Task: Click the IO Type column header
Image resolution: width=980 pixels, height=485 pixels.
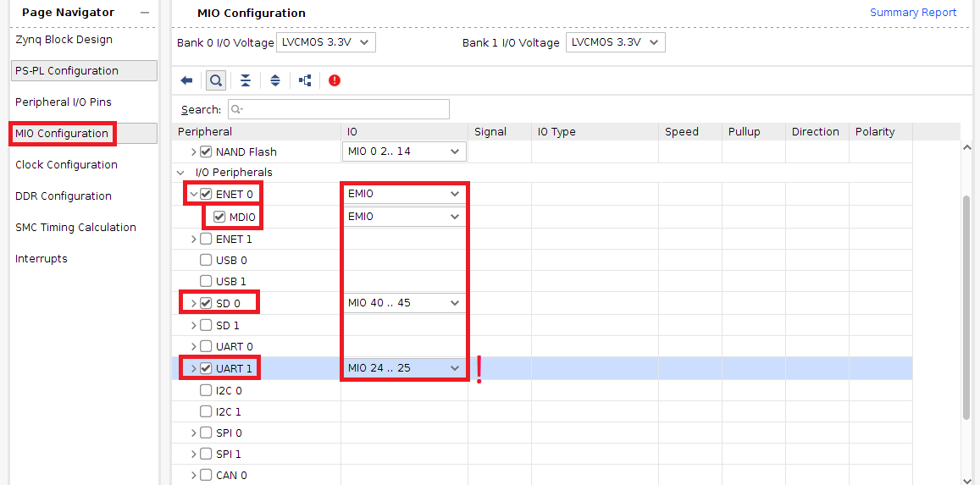Action: 595,132
